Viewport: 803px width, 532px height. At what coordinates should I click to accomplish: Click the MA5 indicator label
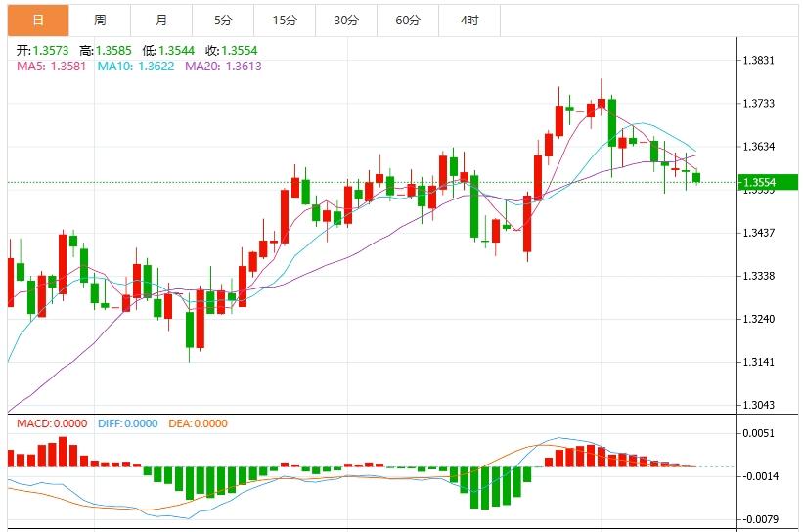51,66
